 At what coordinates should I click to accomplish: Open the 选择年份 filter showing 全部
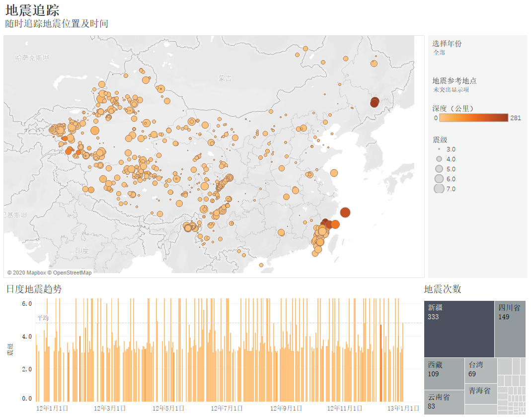439,53
